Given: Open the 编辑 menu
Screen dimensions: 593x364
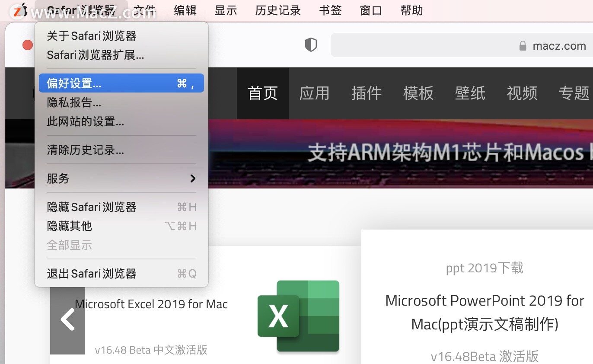Looking at the screenshot, I should click(185, 10).
